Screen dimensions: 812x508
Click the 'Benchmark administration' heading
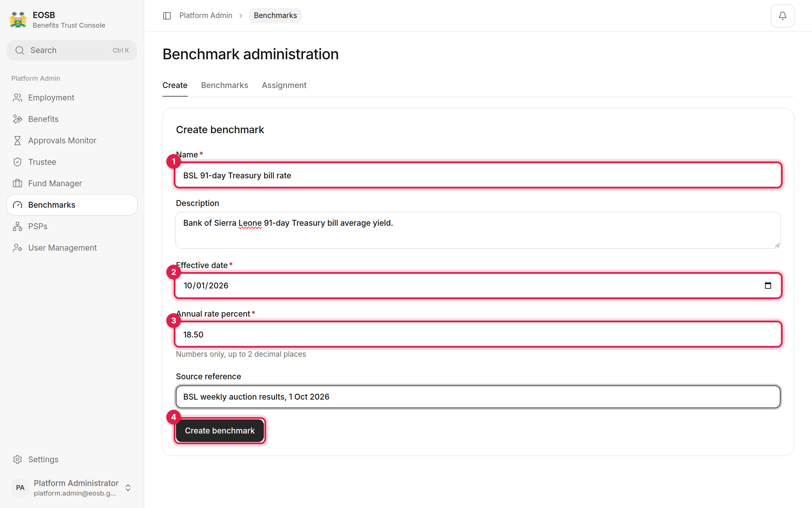251,54
